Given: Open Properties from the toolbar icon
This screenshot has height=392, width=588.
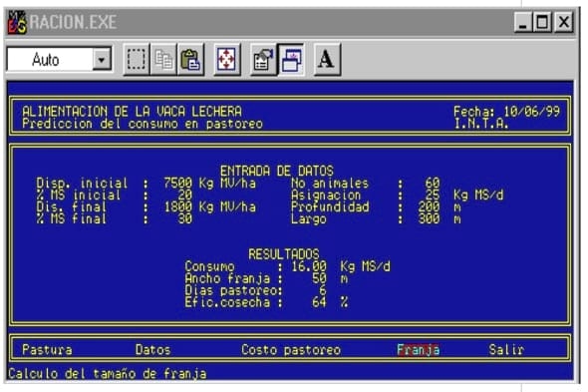Looking at the screenshot, I should click(263, 59).
